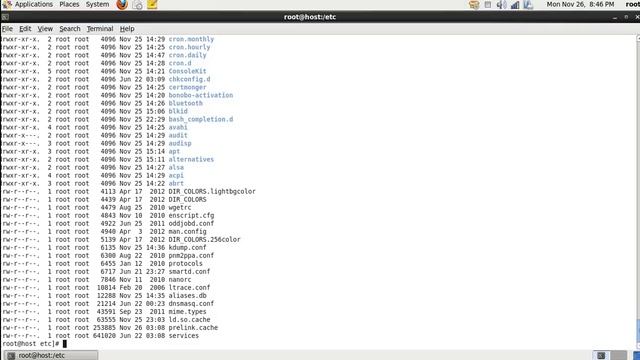Click the bonobo-activation directory name
640x360 pixels.
pos(201,95)
